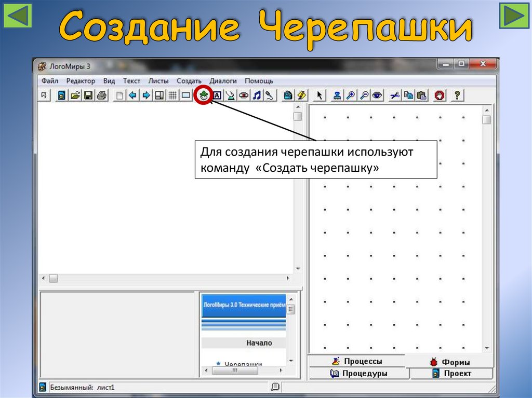Click the Начало heading in help panel
532x398 pixels.
pos(259,343)
